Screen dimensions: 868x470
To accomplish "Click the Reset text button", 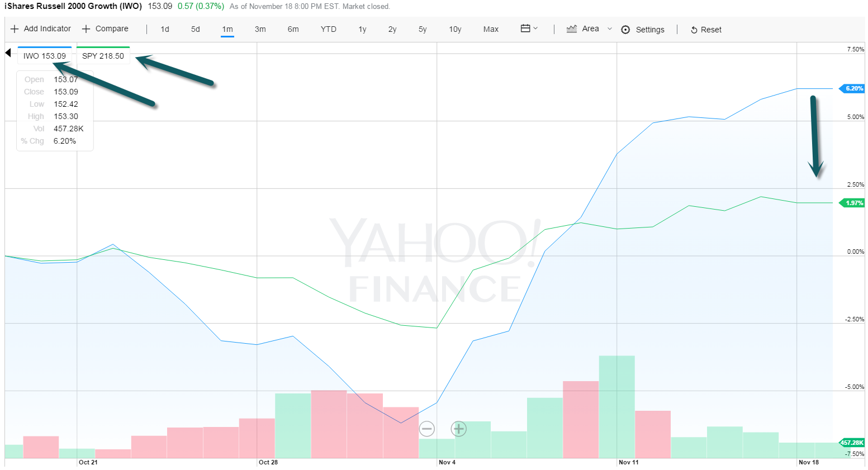I will [x=711, y=30].
